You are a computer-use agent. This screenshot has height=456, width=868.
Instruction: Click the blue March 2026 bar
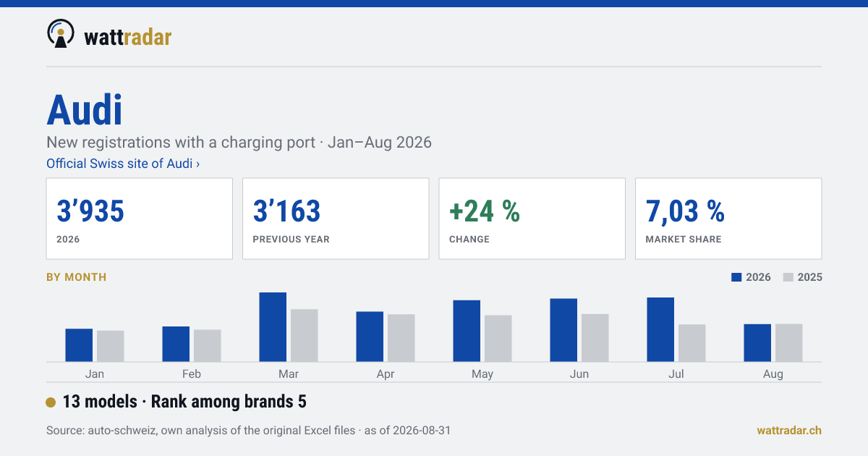[x=273, y=327]
